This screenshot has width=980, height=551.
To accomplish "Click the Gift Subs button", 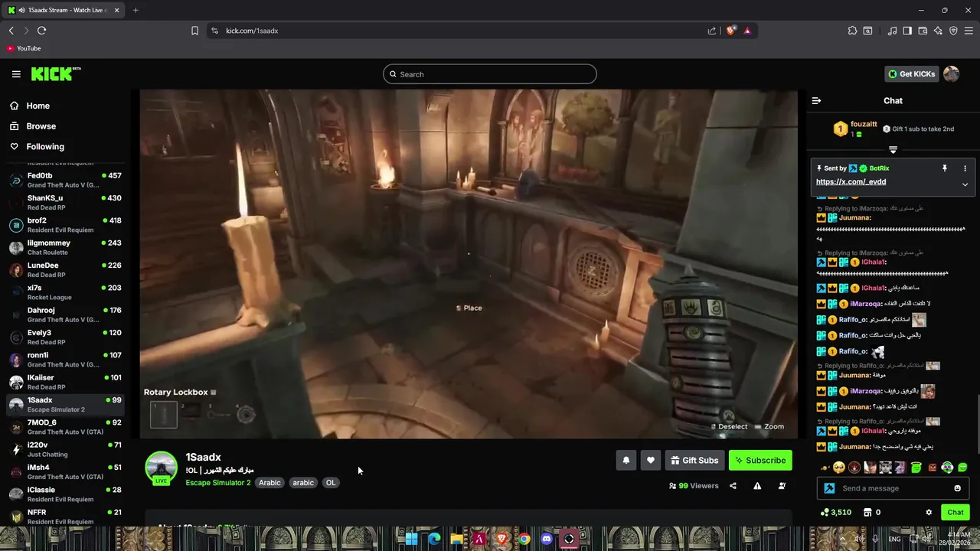I will 694,460.
